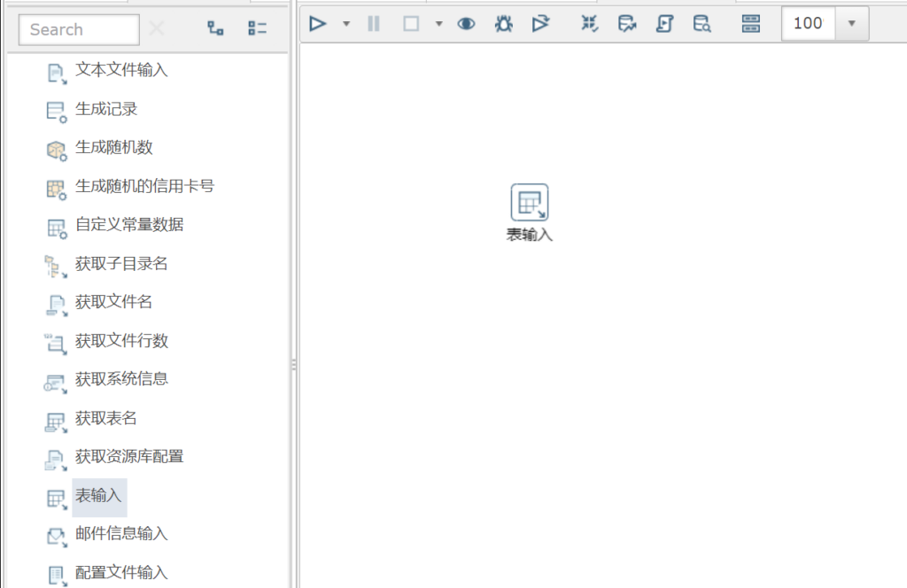This screenshot has height=588, width=907.
Task: Click the Debug transformation bug icon
Action: (503, 24)
